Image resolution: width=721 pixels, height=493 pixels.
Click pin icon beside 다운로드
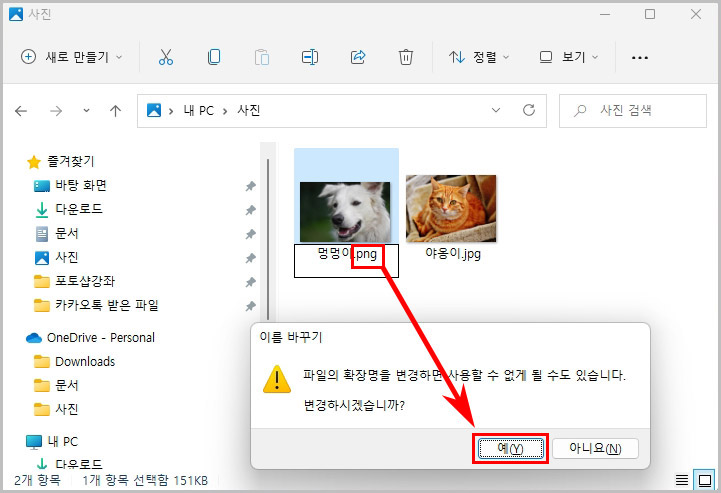251,210
